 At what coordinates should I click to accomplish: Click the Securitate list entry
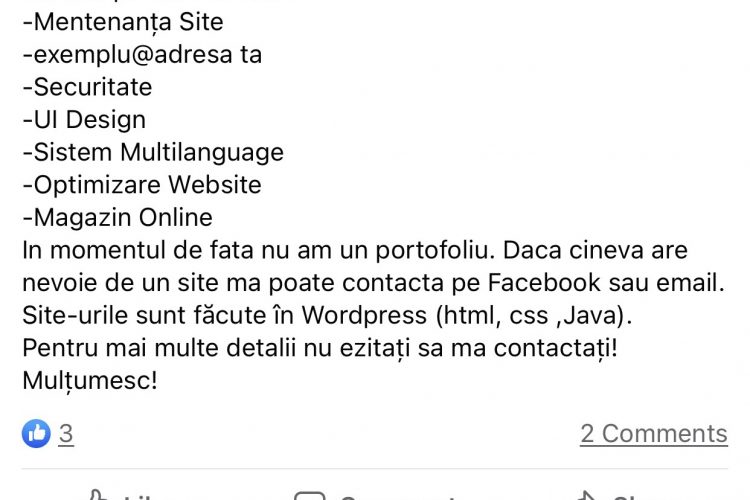87,87
